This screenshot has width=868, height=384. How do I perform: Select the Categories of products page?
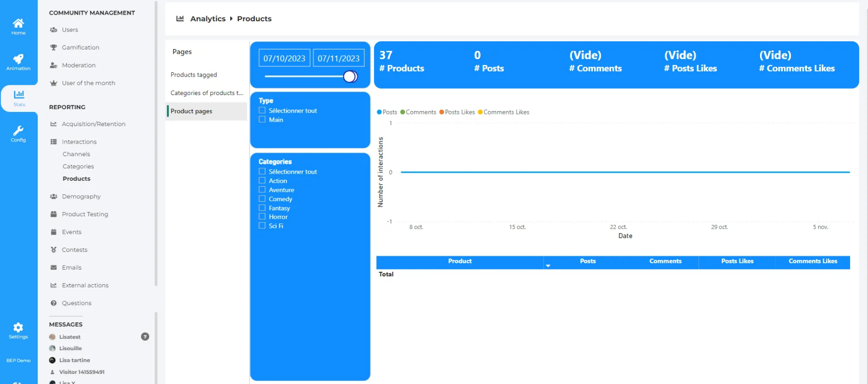pos(206,93)
